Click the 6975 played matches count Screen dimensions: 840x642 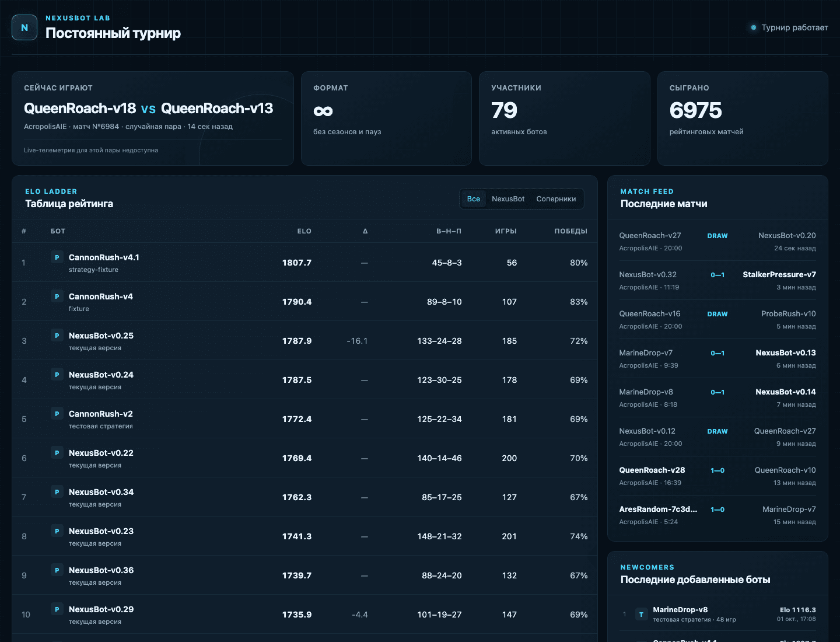pyautogui.click(x=695, y=110)
